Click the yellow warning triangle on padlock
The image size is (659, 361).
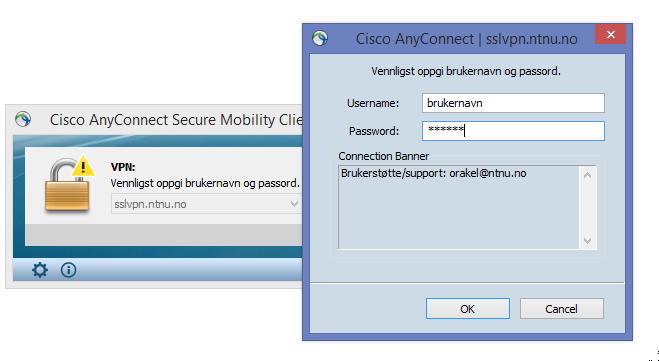coord(83,166)
